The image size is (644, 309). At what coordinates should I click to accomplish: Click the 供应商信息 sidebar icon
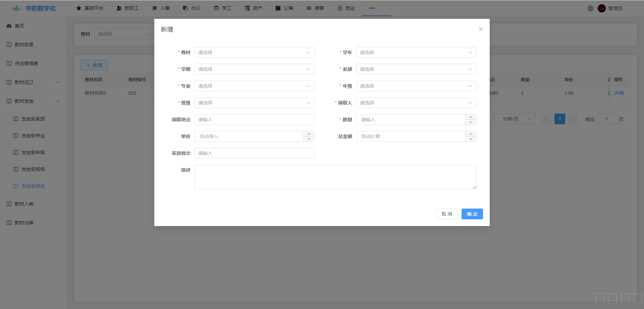click(9, 63)
